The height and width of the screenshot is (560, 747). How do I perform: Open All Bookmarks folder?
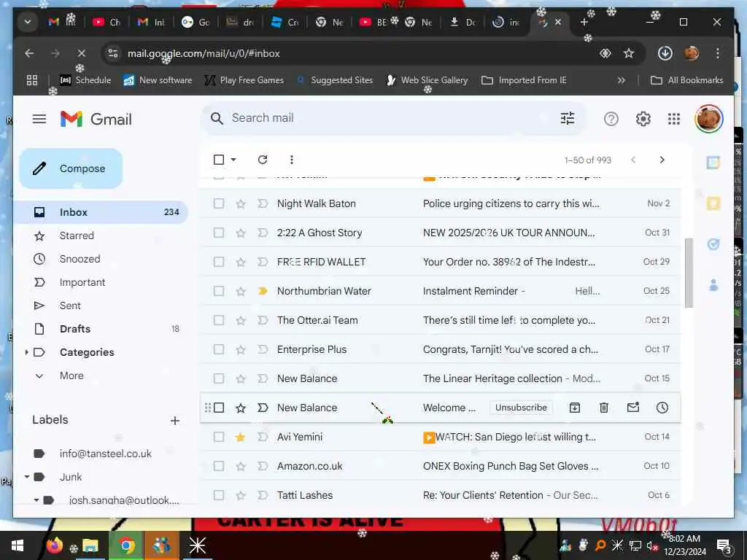pyautogui.click(x=686, y=80)
